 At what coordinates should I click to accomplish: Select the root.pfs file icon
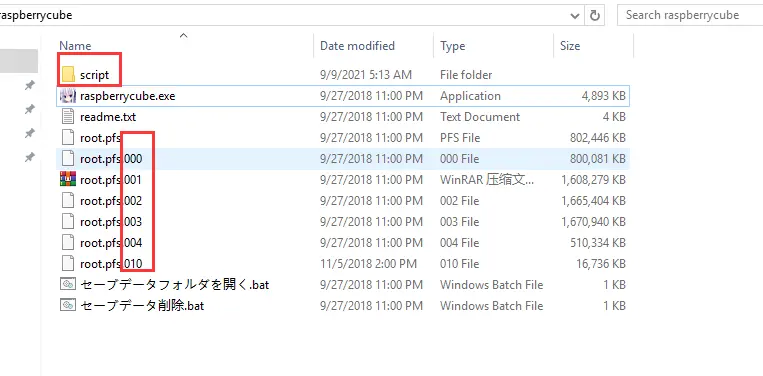pyautogui.click(x=68, y=138)
